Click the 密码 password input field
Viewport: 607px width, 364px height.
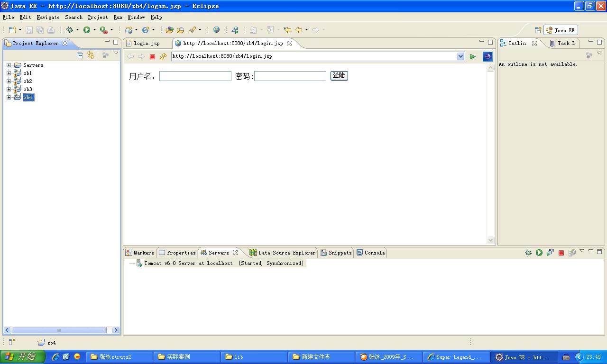[290, 76]
